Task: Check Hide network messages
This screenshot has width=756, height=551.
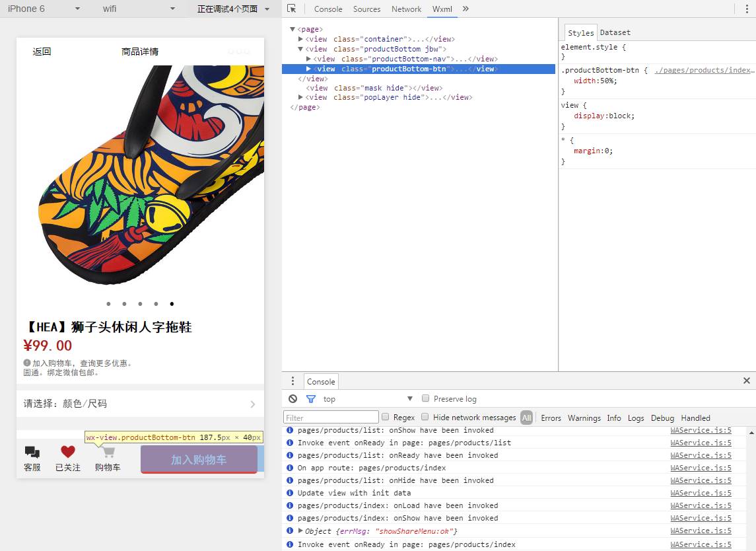Action: coord(425,417)
